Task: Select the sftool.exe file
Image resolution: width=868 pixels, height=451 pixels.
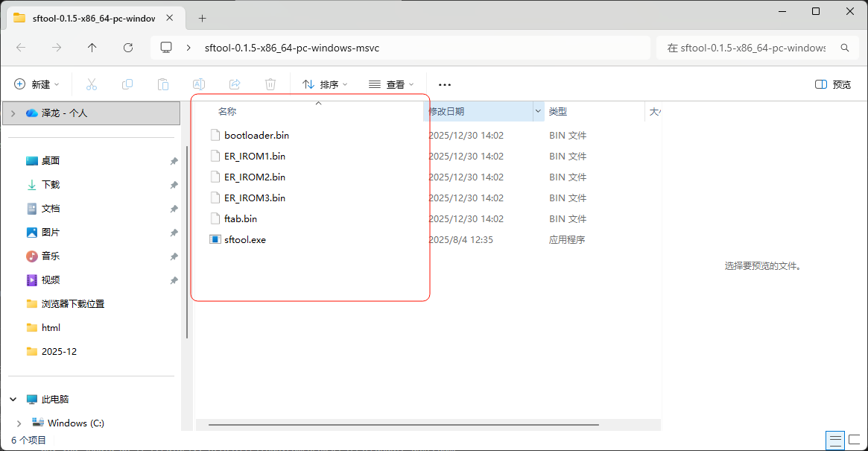Action: click(244, 240)
